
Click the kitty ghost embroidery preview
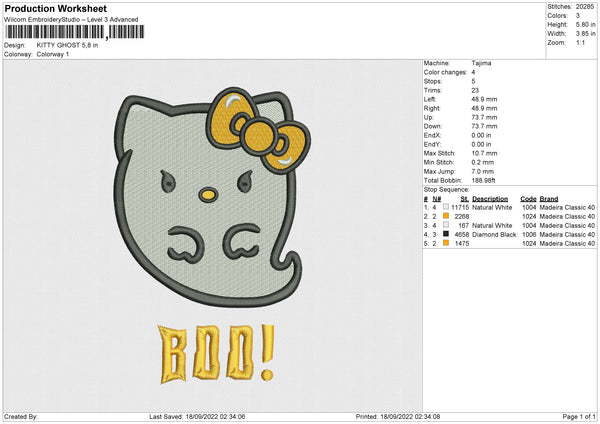pyautogui.click(x=212, y=197)
